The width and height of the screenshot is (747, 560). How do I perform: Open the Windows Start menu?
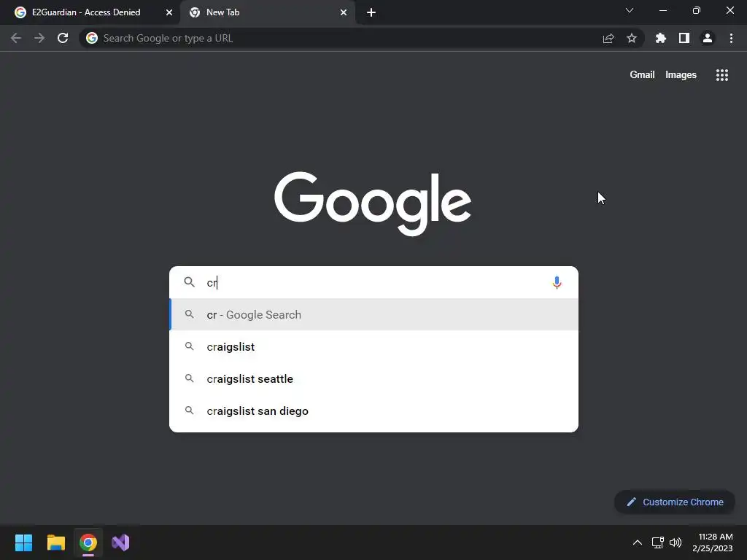(x=23, y=542)
